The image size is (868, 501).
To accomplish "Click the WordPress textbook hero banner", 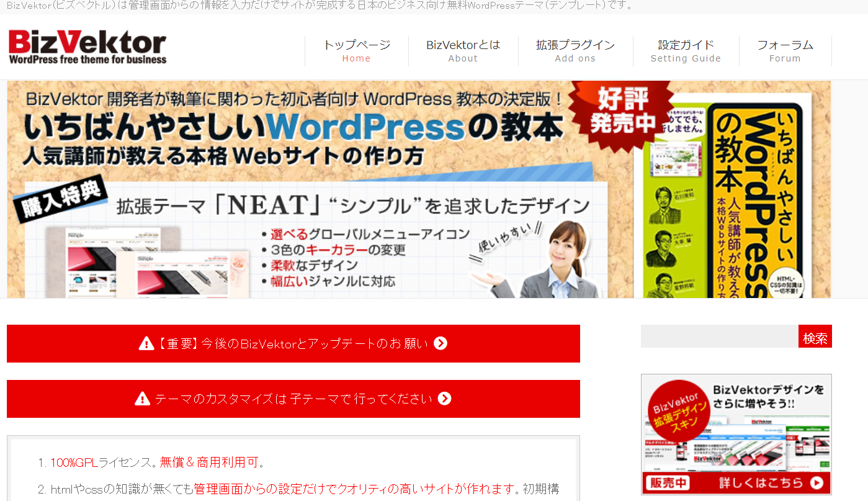I will pos(419,189).
